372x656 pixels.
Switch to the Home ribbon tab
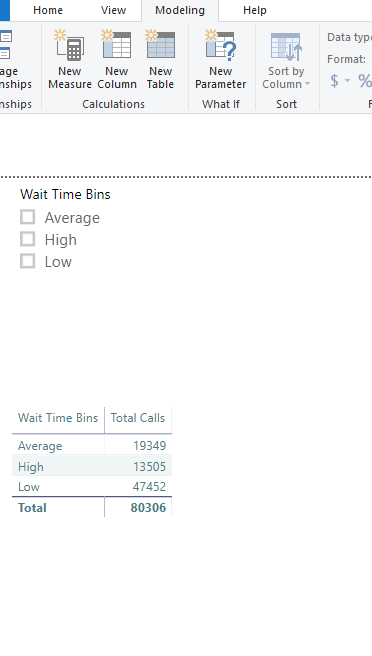(48, 10)
